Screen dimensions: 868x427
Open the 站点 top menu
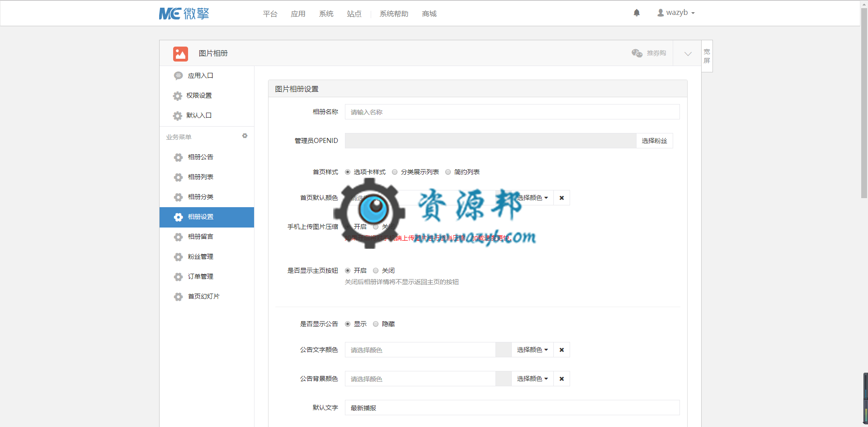coord(354,14)
